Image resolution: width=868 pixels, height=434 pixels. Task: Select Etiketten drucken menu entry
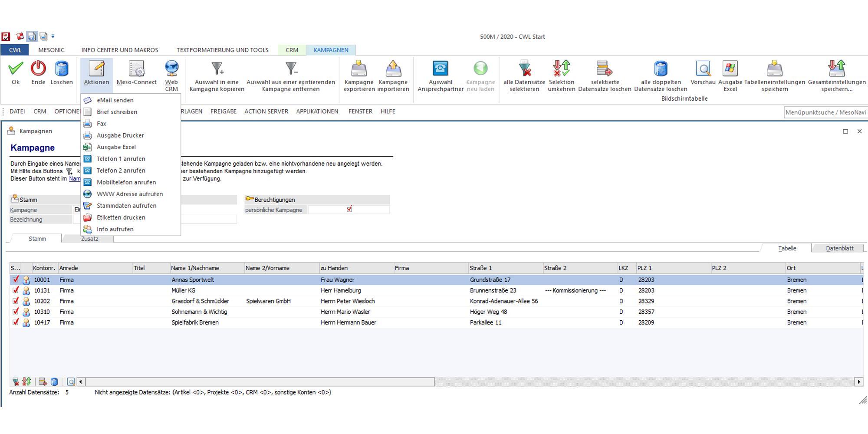[x=131, y=217]
